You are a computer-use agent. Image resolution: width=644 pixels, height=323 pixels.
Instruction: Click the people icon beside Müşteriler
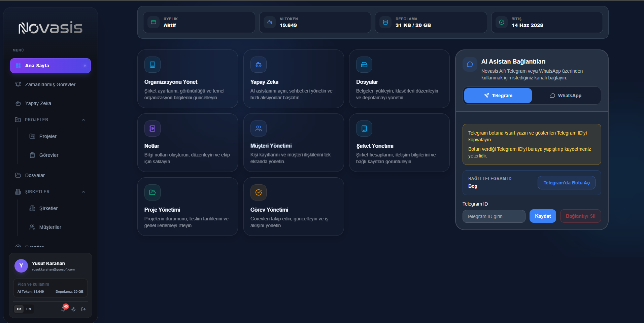32,227
